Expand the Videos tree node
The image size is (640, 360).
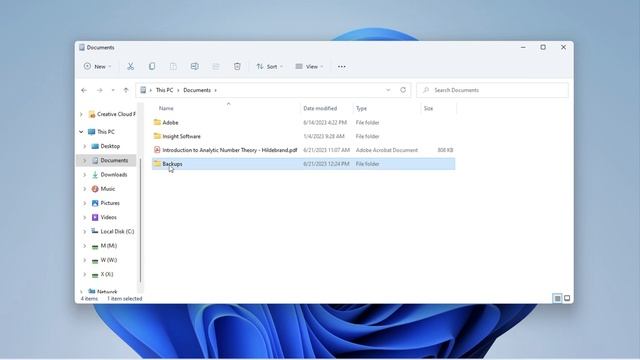[84, 218]
